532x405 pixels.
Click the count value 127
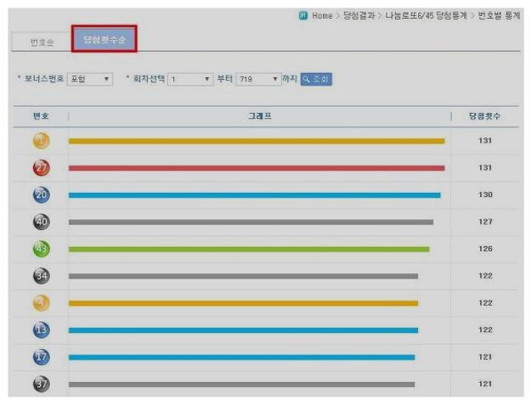point(485,222)
